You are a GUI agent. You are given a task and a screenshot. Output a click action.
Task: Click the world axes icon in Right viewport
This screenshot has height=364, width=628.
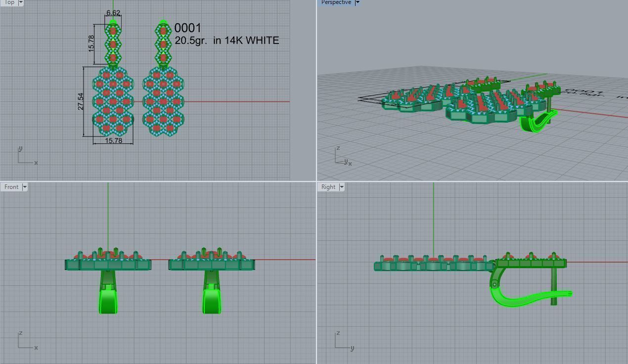(344, 340)
